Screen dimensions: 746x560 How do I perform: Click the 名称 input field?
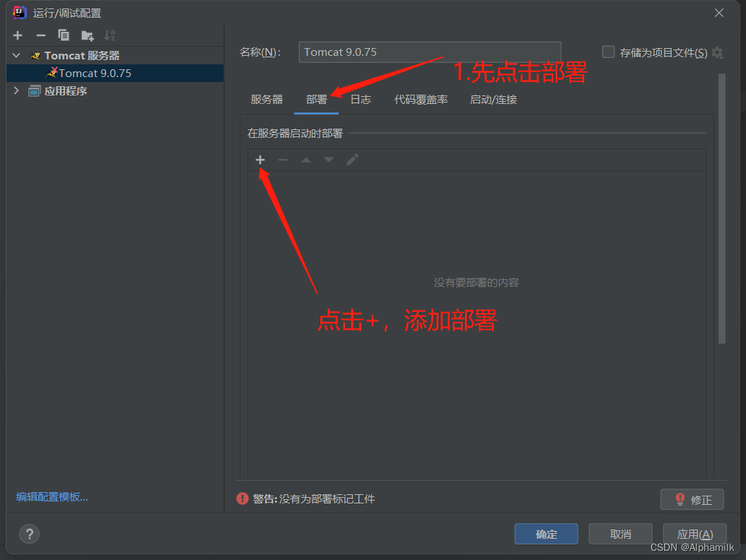(x=430, y=52)
